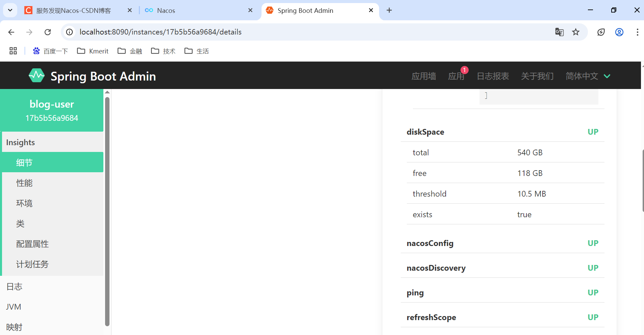View site information icon
This screenshot has width=644, height=335.
69,32
